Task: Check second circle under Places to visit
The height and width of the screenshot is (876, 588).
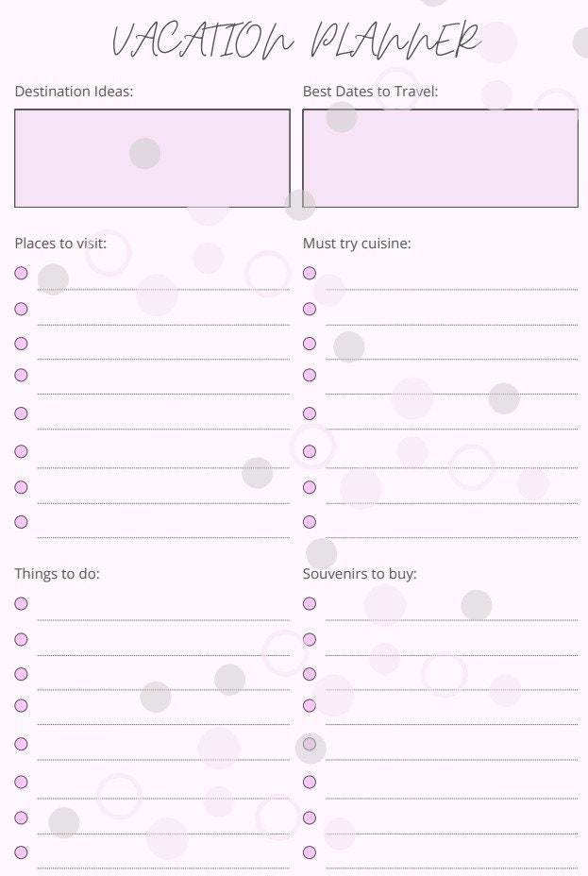Action: (x=21, y=309)
